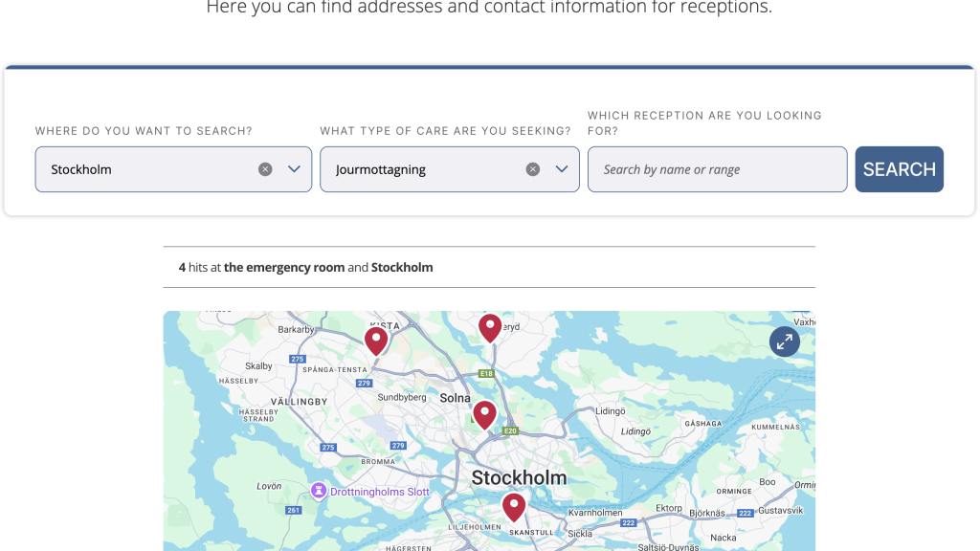Open the Jourmottagning care type combo box
Image resolution: width=980 pixels, height=551 pixels.
pyautogui.click(x=450, y=169)
